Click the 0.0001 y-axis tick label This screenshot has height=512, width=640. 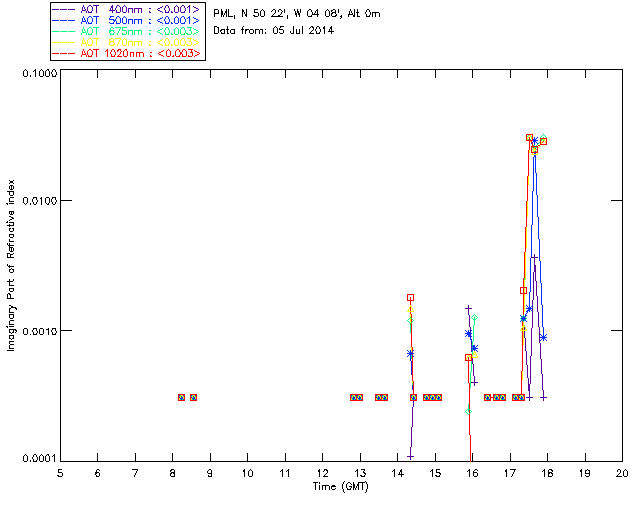(40, 459)
